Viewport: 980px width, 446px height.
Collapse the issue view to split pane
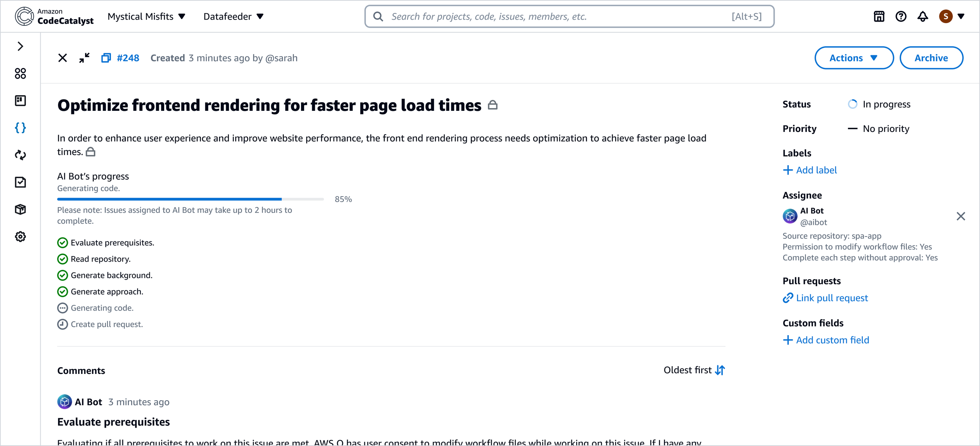(x=84, y=58)
